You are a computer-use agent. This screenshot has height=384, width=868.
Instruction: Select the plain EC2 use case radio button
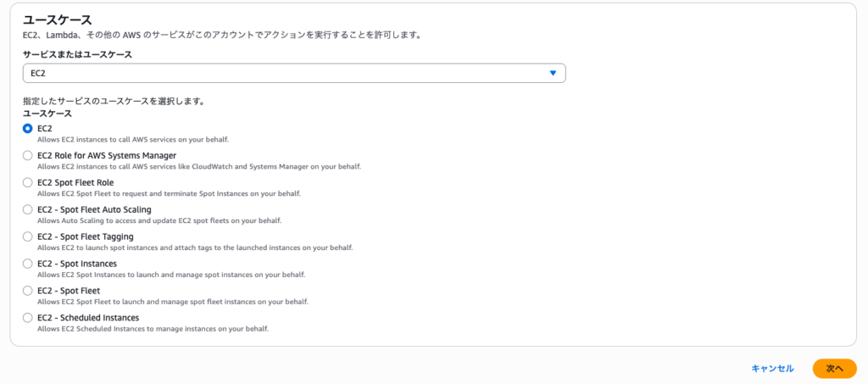(28, 129)
